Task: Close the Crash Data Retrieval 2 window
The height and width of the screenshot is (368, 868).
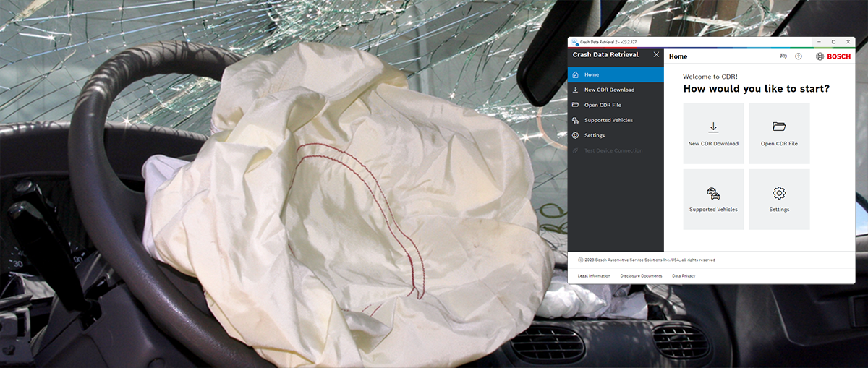Action: (848, 42)
